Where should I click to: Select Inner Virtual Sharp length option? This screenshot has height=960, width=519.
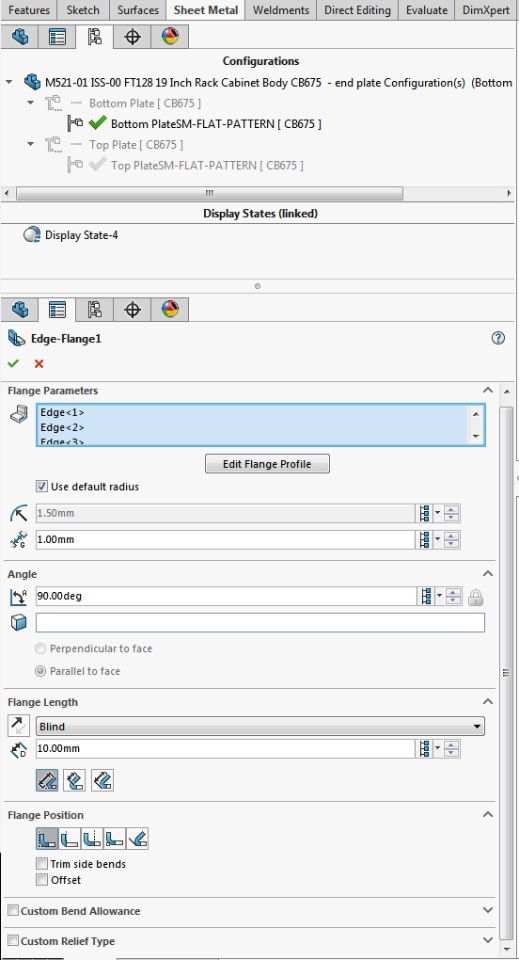click(x=75, y=780)
